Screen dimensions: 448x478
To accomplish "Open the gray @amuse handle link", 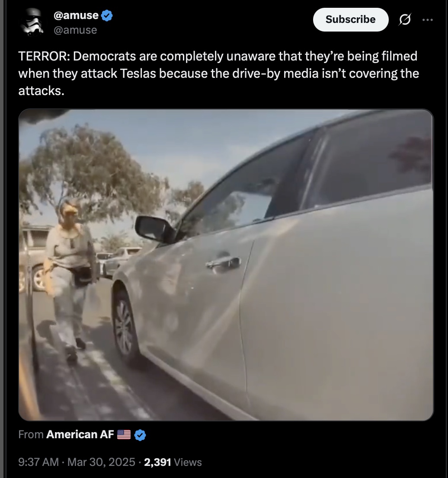I will pyautogui.click(x=75, y=30).
